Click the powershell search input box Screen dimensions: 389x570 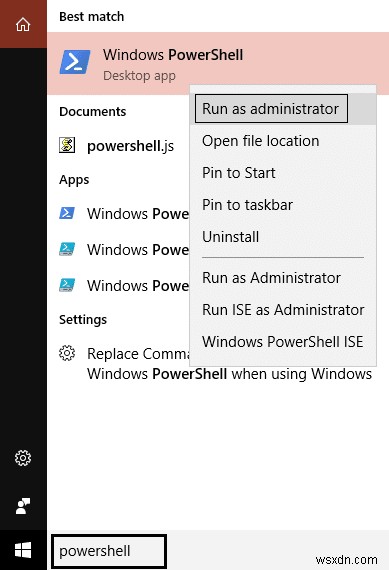click(109, 551)
